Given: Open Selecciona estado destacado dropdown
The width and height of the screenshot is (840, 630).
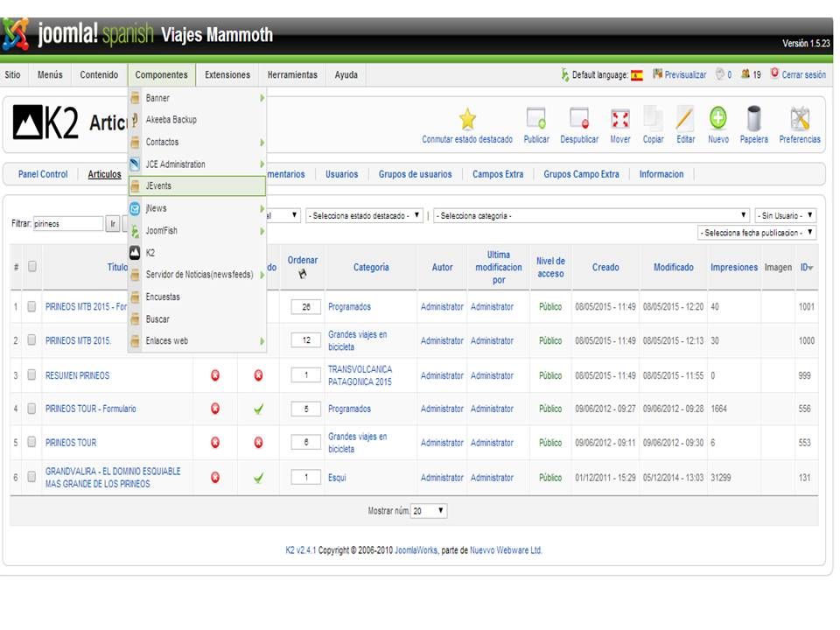Looking at the screenshot, I should pos(364,215).
